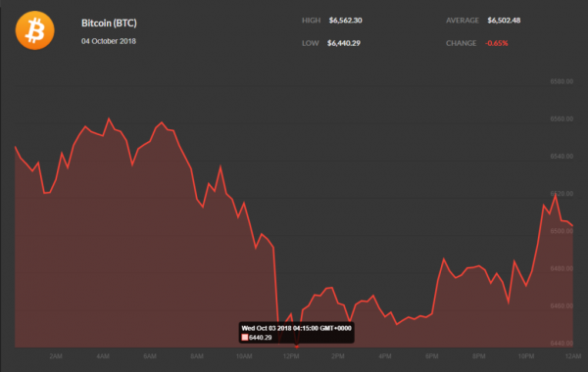Click the 6520.00 price axis label
Screen dimensions: 588x372
point(562,194)
